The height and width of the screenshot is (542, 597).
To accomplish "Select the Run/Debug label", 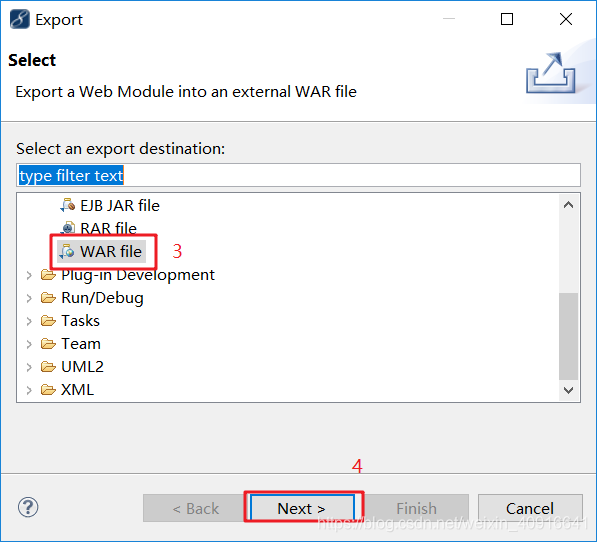I will (x=102, y=298).
